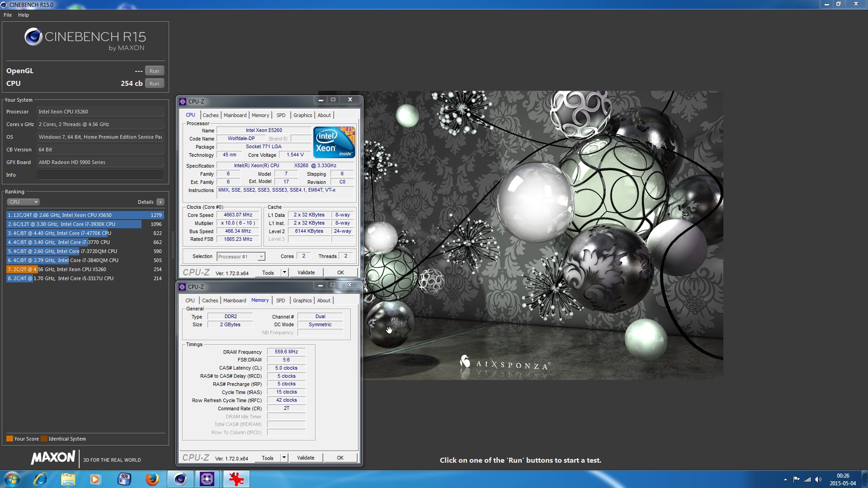
Task: Switch to About tab in upper CPU-Z
Action: pos(324,115)
